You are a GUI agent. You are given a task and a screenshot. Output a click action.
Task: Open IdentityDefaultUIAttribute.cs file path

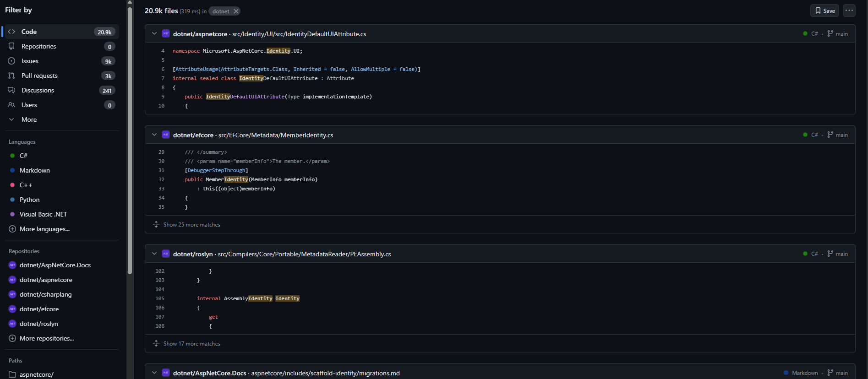299,34
